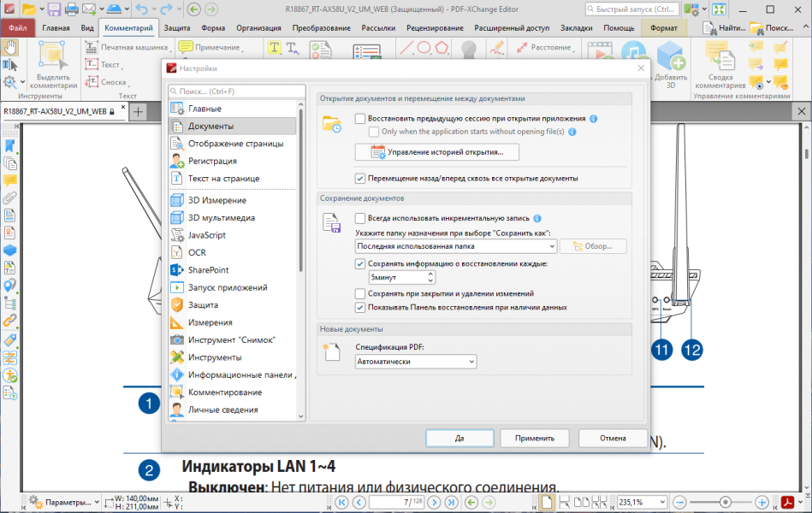This screenshot has height=513, width=812.
Task: Open Параметры dropdown in status bar
Action: (x=64, y=502)
